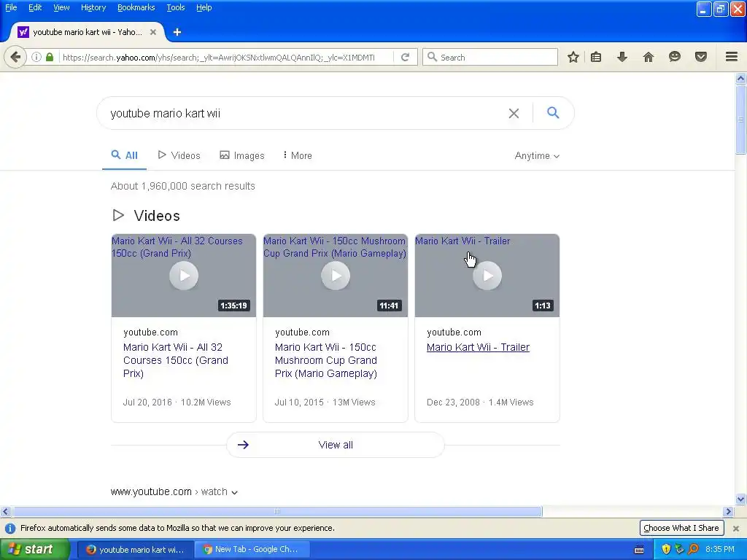Click the orange magnifier tray icon
747x560 pixels.
pyautogui.click(x=694, y=550)
